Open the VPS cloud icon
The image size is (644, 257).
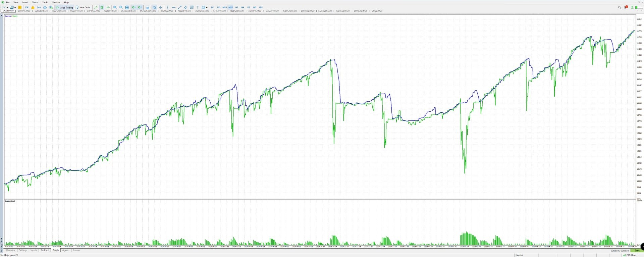click(45, 7)
